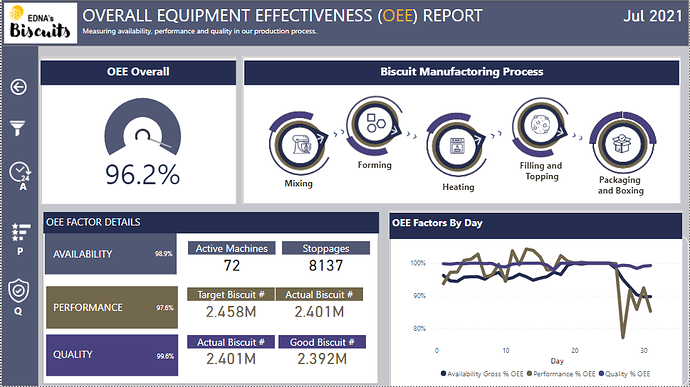Screen dimensions: 690x387
Task: Click the Good Biscuit # header
Action: (322, 342)
